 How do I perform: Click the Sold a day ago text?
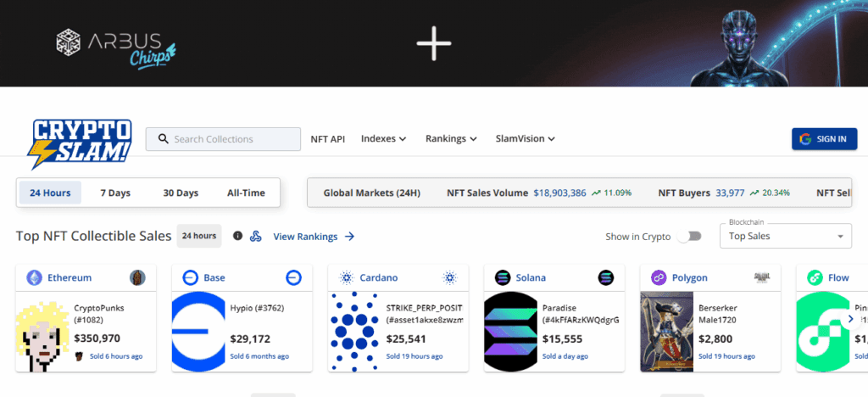(565, 356)
